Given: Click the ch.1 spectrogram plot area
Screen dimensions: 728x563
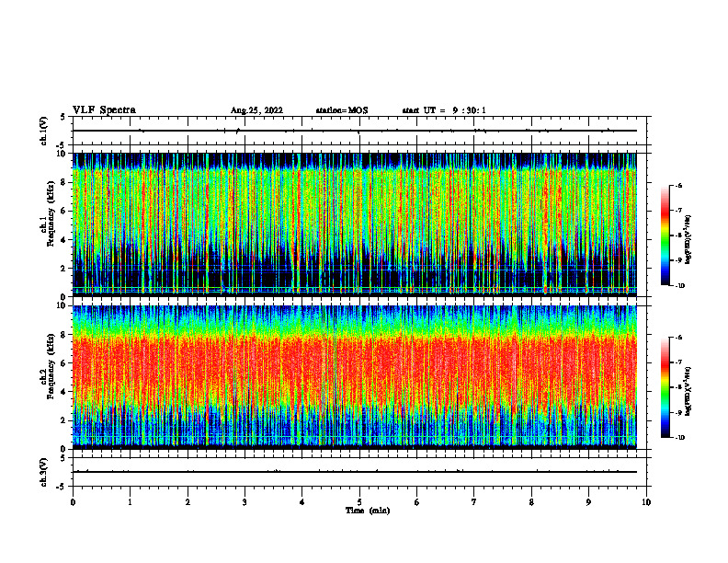Looking at the screenshot, I should click(354, 224).
